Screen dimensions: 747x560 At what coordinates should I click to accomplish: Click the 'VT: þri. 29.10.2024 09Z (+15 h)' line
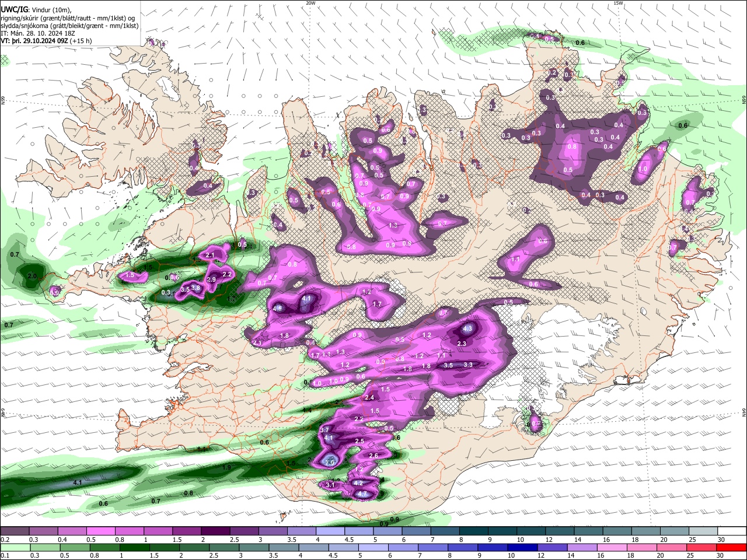click(x=46, y=41)
